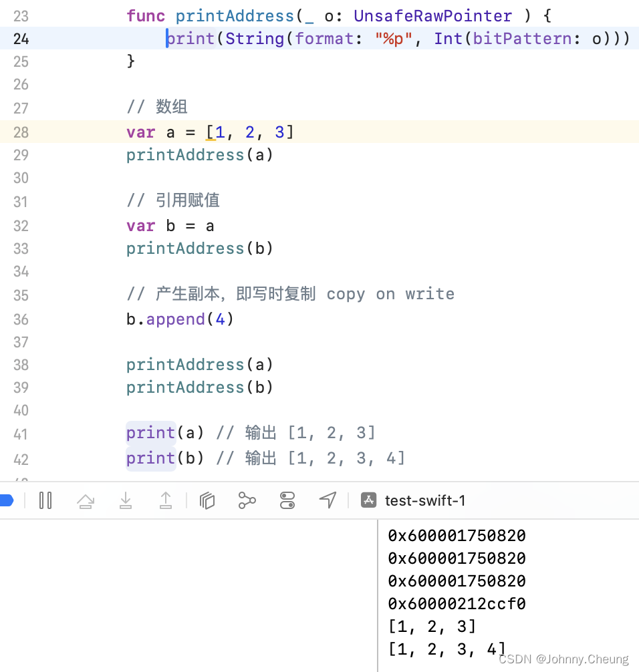Select the test-swift-1 process label

tap(425, 500)
